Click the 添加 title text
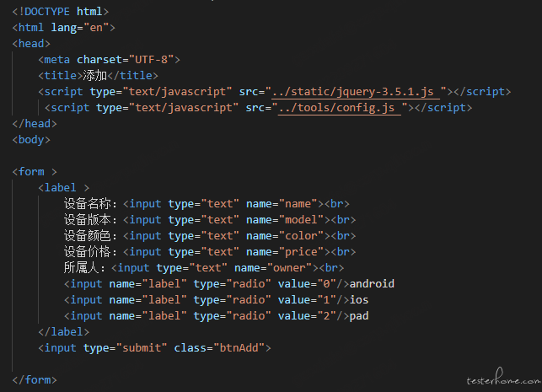The height and width of the screenshot is (392, 542). point(94,76)
